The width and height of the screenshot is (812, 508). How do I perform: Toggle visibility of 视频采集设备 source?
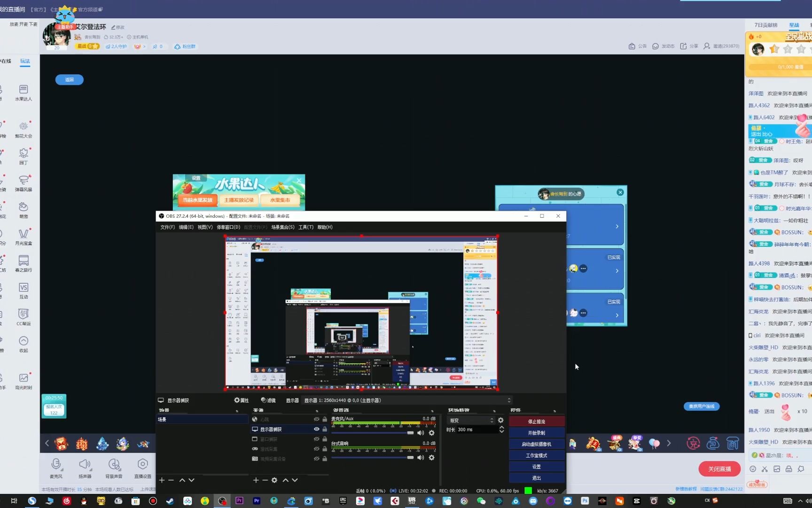point(316,459)
